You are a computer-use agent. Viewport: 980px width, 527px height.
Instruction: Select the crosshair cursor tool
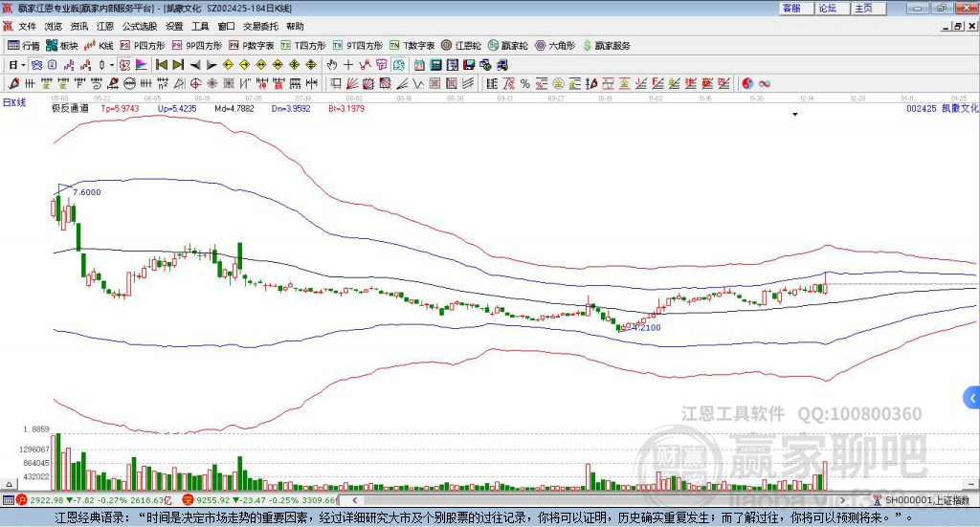(x=348, y=65)
